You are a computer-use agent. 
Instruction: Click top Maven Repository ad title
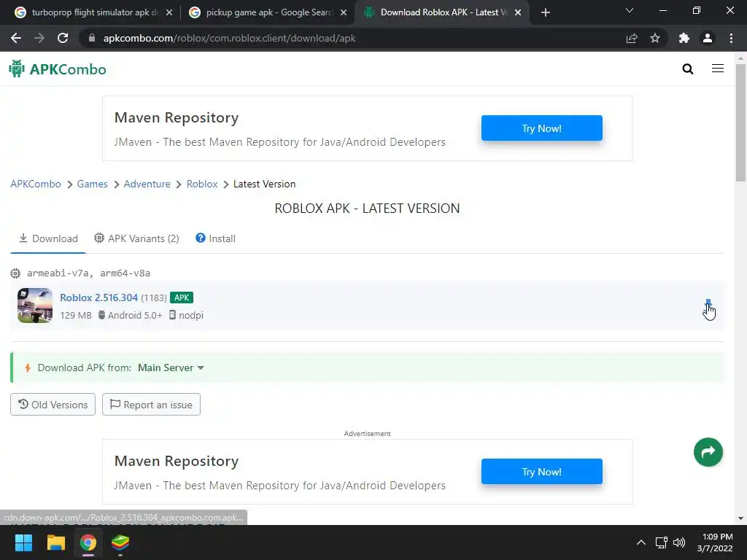point(177,117)
